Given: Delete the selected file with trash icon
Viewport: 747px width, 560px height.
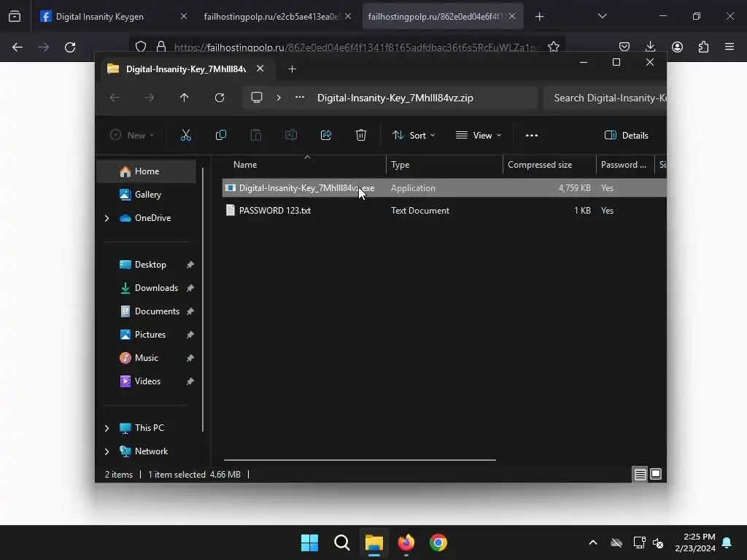Looking at the screenshot, I should pyautogui.click(x=361, y=135).
